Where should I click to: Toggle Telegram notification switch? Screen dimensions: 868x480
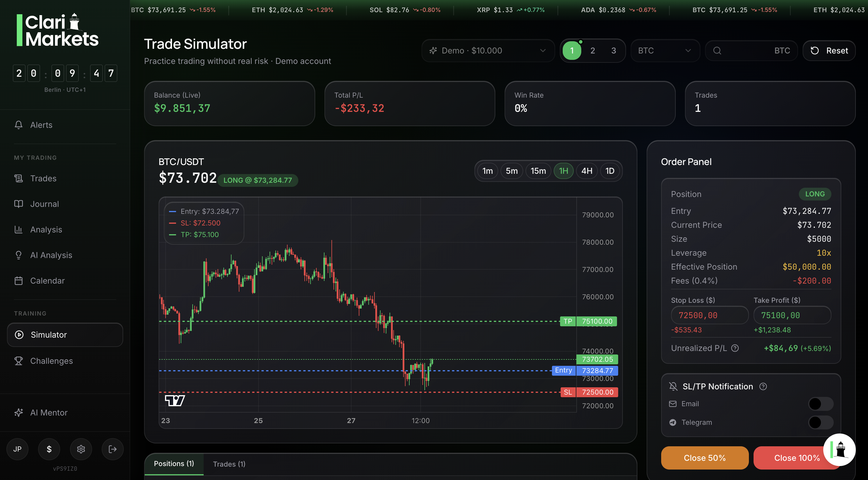click(821, 422)
